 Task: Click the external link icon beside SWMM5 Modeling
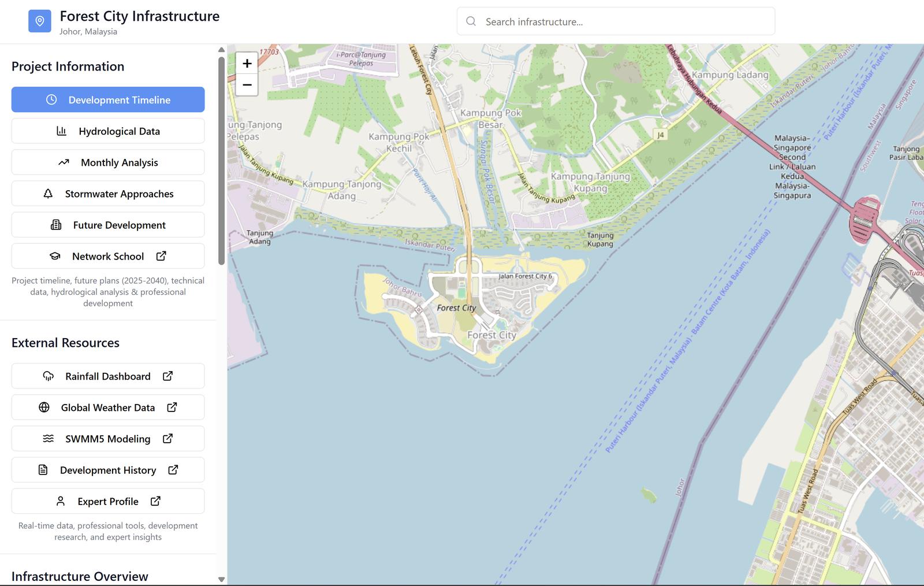pos(167,438)
